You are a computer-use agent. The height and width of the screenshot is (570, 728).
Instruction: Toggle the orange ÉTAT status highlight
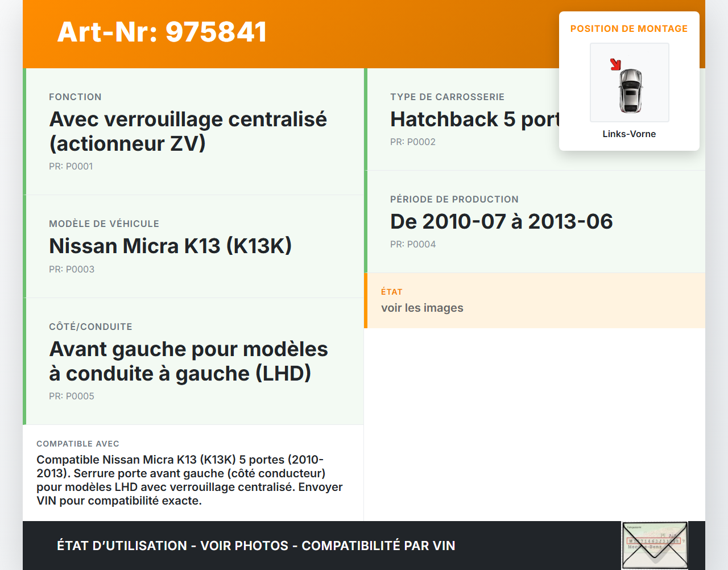(x=535, y=300)
